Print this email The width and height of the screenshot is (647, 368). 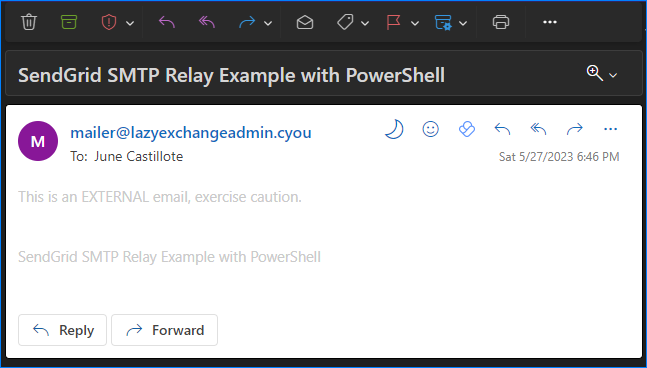click(501, 22)
